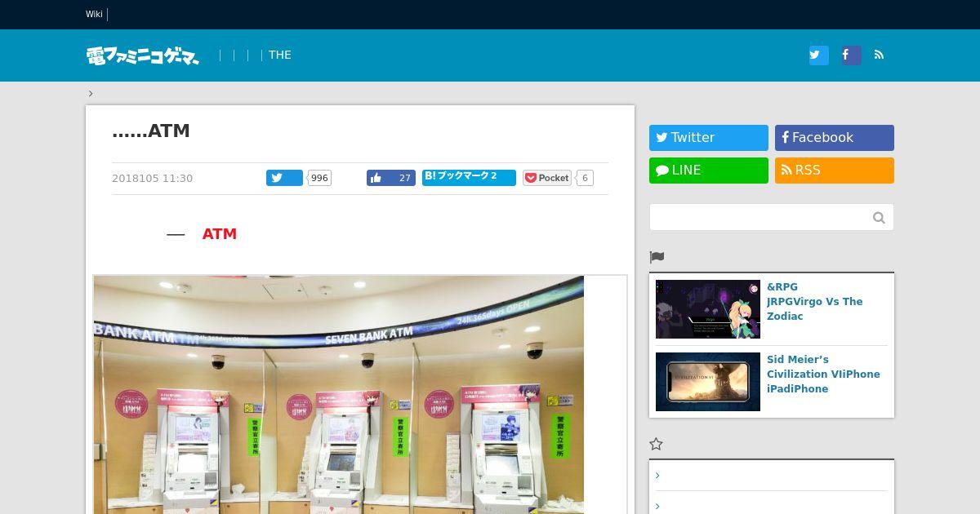Open the header RSS feed icon
This screenshot has height=514, width=980.
(880, 55)
